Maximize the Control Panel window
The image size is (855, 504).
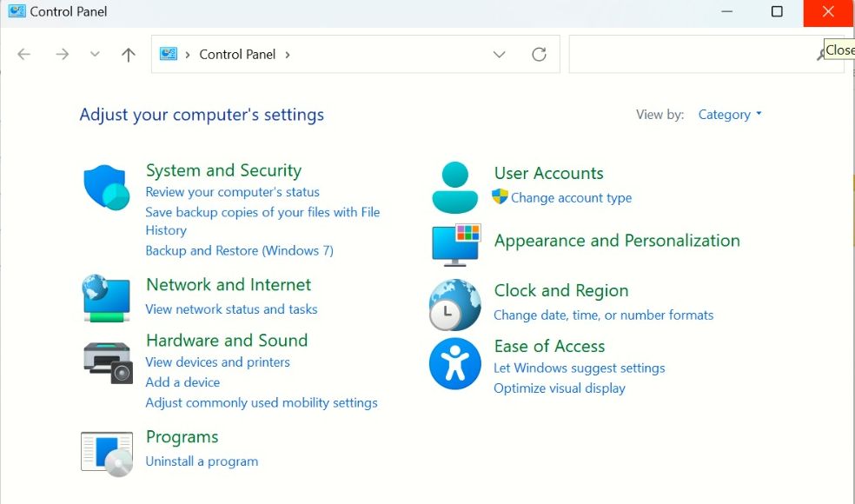tap(777, 11)
